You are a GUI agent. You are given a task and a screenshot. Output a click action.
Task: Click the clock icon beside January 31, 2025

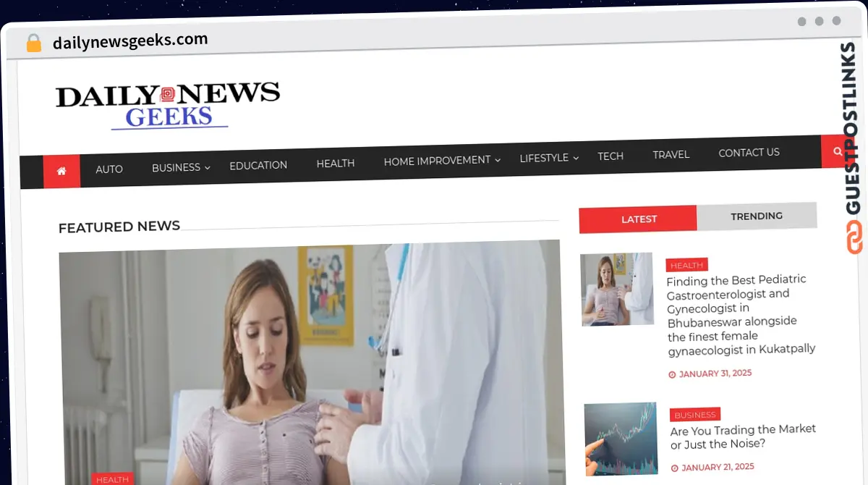[x=673, y=374]
